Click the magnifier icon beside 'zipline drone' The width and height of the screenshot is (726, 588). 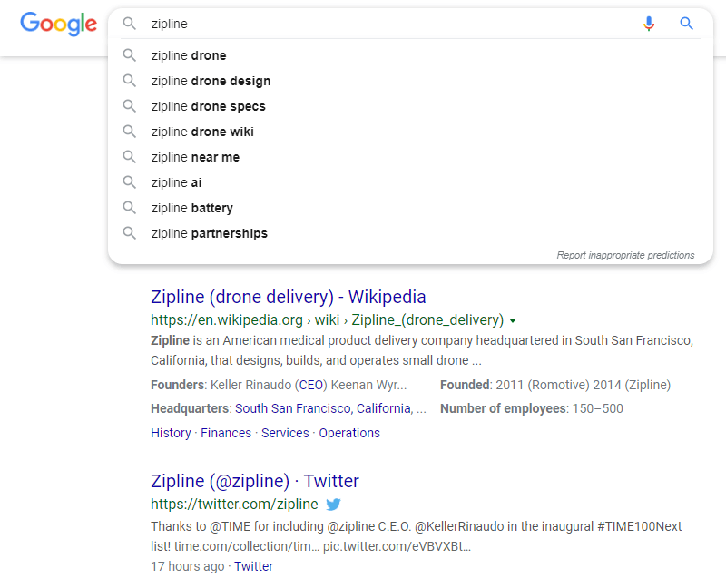pyautogui.click(x=129, y=55)
